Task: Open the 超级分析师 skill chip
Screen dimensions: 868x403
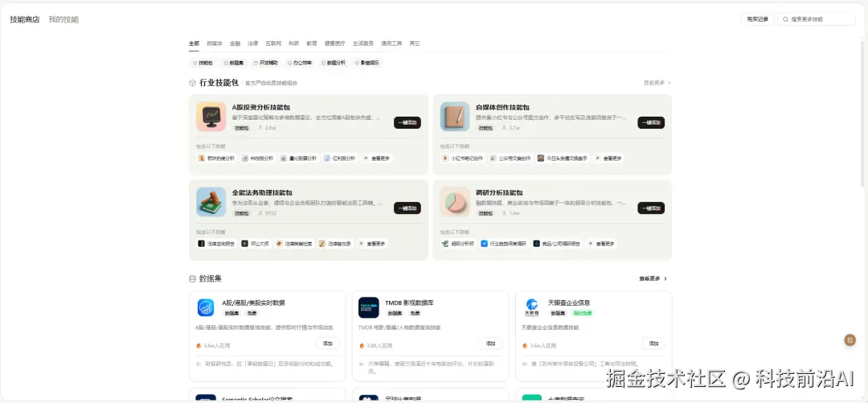Action: 458,244
